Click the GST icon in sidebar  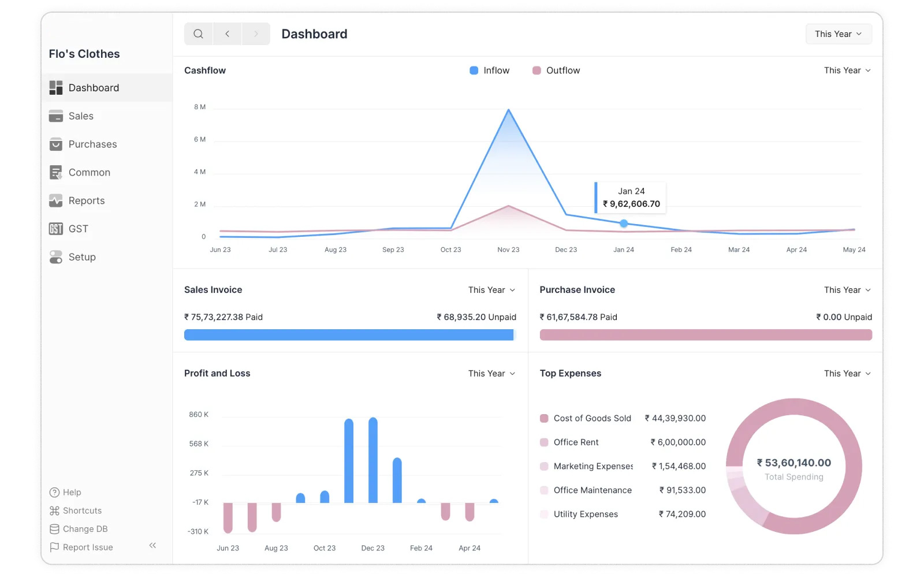point(56,229)
